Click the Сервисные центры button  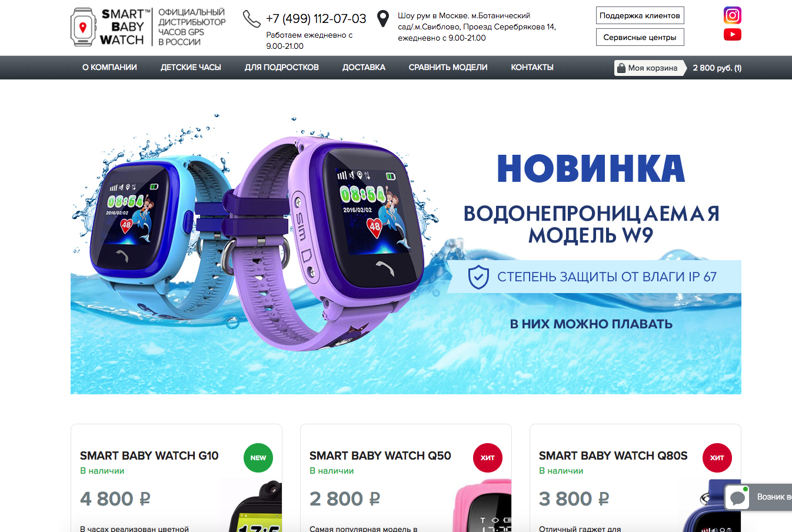[x=640, y=37]
